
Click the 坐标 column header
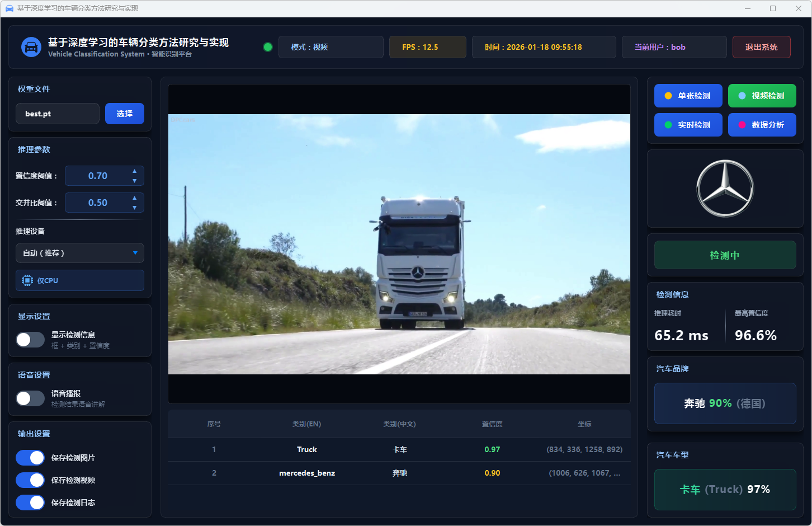pyautogui.click(x=584, y=424)
